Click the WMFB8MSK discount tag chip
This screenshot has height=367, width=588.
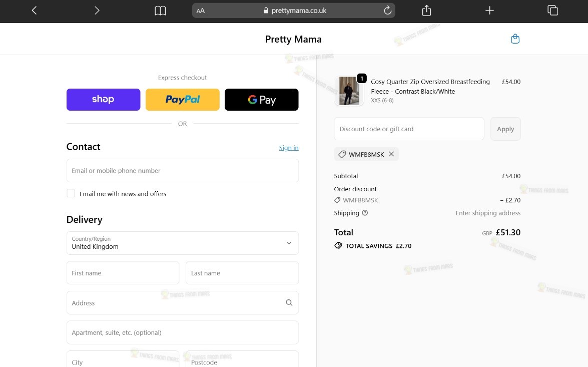366,154
